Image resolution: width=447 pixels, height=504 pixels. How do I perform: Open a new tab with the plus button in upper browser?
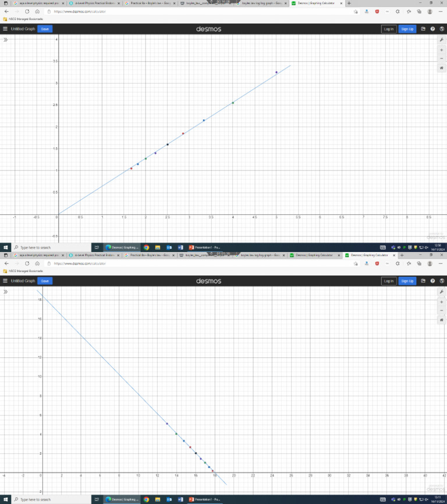349,3
